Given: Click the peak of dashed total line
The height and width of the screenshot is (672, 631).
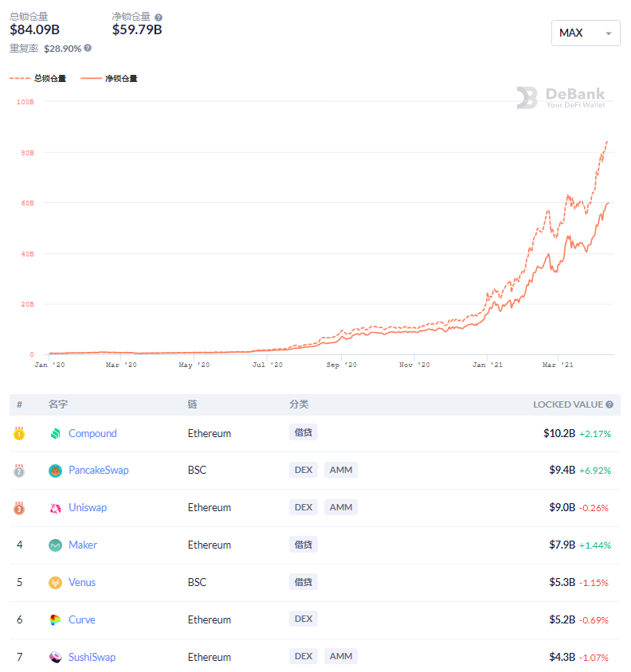Looking at the screenshot, I should coord(607,142).
